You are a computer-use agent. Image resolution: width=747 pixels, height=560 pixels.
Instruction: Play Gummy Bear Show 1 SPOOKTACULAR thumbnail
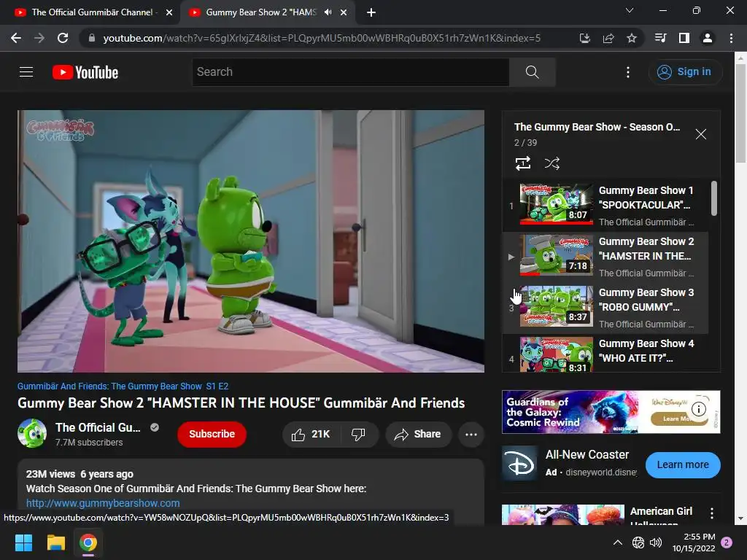(x=557, y=204)
